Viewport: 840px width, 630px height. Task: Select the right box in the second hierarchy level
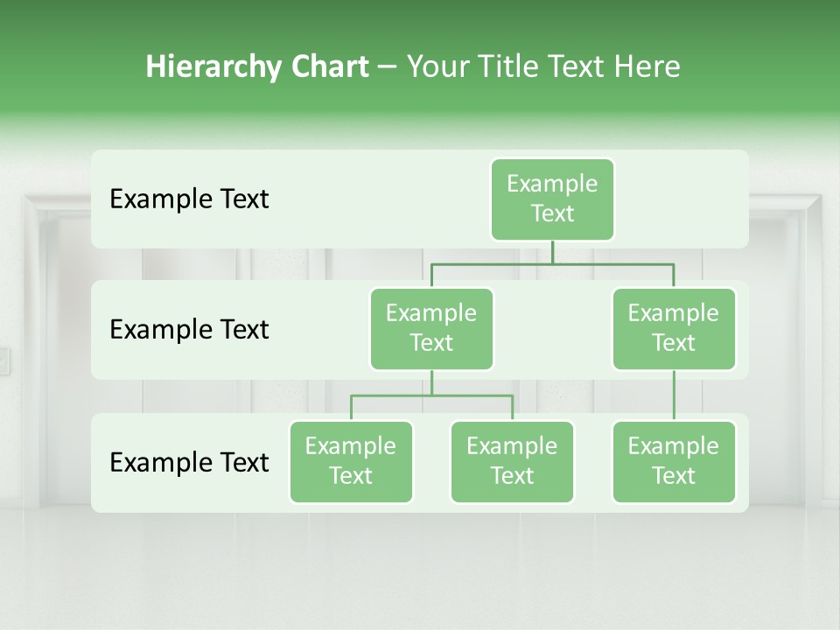pos(674,328)
